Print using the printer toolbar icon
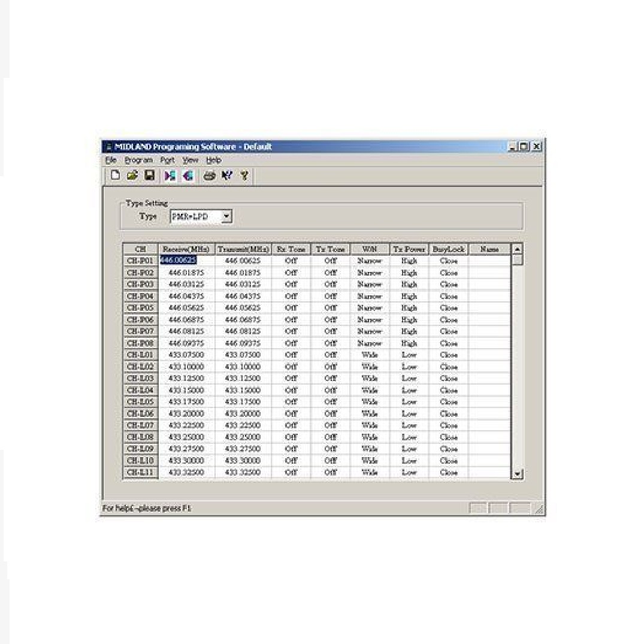644x644 pixels. pos(210,176)
